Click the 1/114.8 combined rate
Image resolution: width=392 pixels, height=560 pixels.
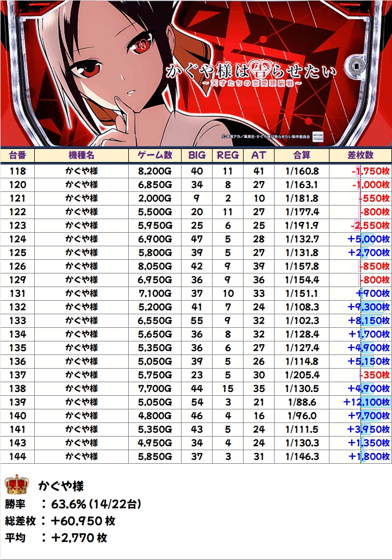tap(302, 361)
